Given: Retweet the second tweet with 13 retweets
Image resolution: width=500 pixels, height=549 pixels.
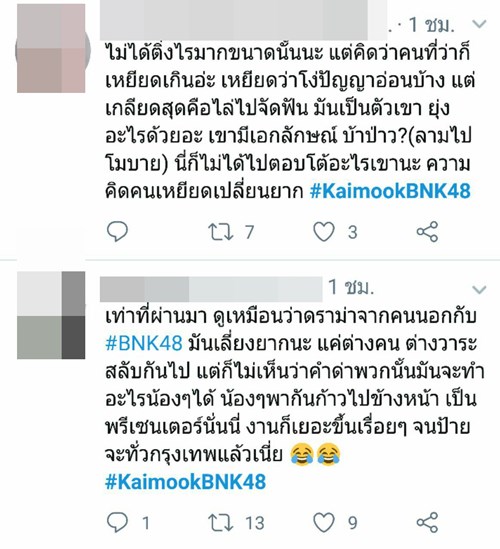Looking at the screenshot, I should [x=221, y=522].
